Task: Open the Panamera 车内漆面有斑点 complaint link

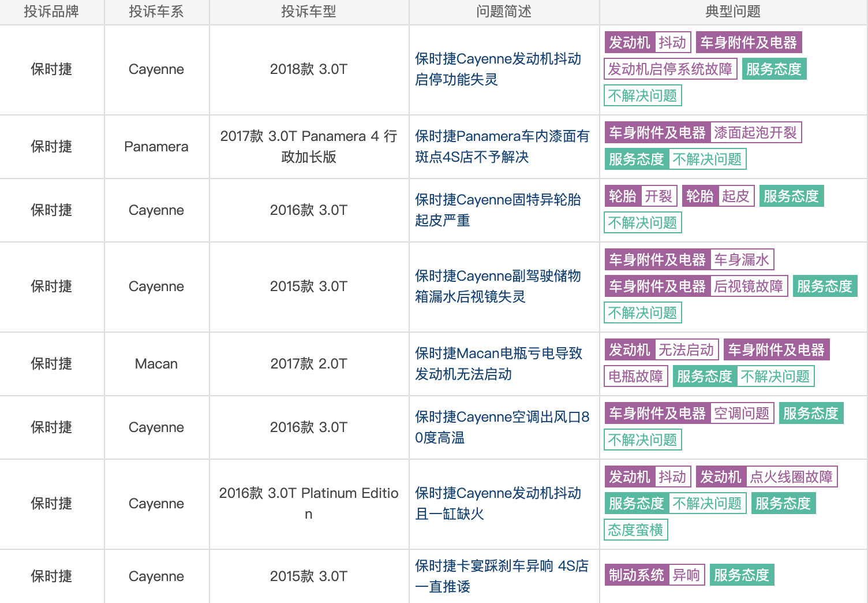Action: click(x=502, y=147)
